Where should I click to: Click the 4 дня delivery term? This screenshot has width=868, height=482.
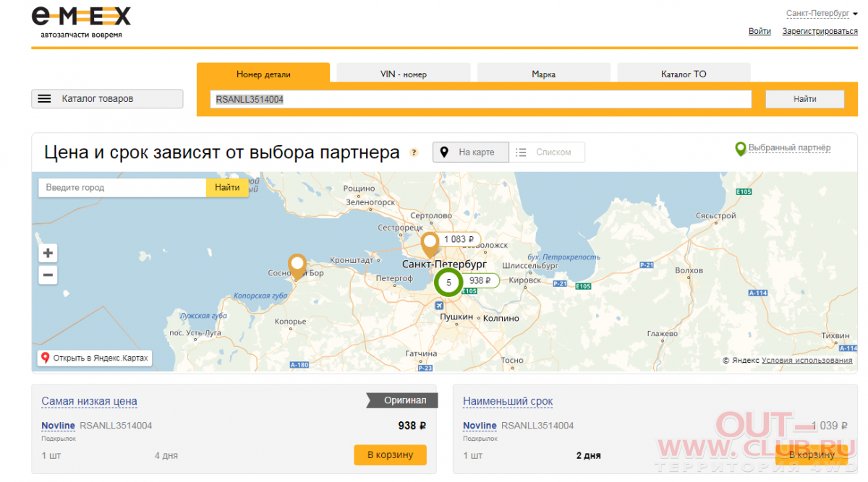[x=166, y=456]
